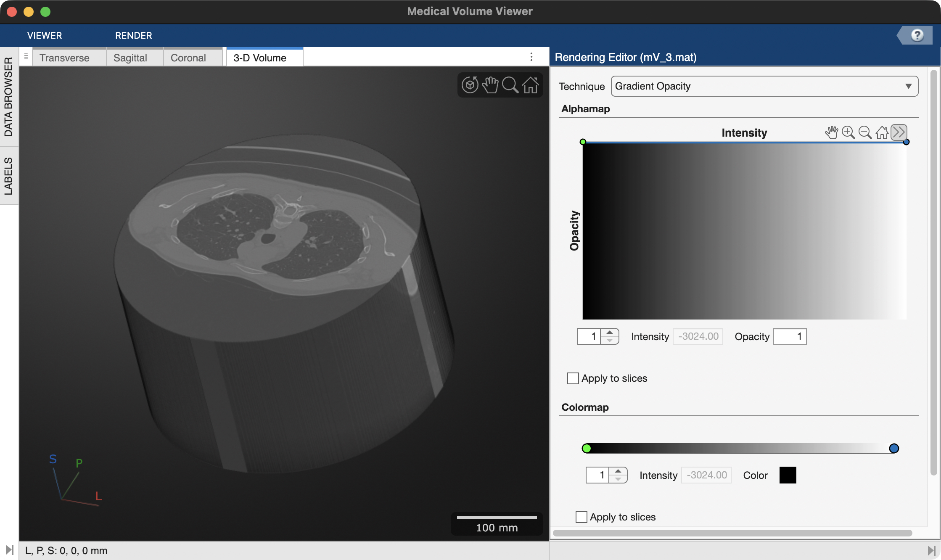Image resolution: width=941 pixels, height=560 pixels.
Task: Select the rotate tool in the 3-D viewer
Action: coord(470,85)
